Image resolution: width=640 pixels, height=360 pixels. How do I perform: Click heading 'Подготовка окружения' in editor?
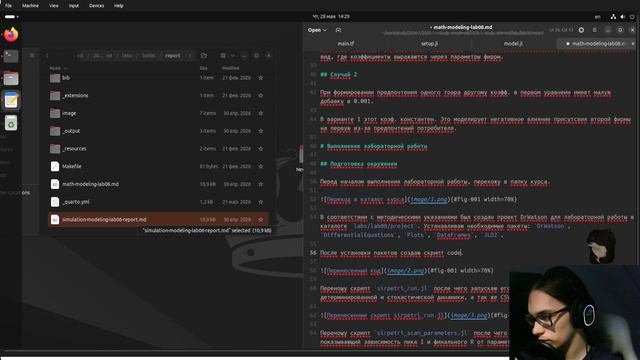point(364,164)
